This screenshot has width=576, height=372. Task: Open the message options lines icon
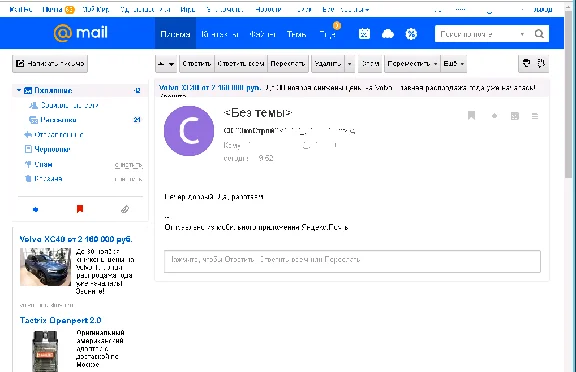(535, 116)
